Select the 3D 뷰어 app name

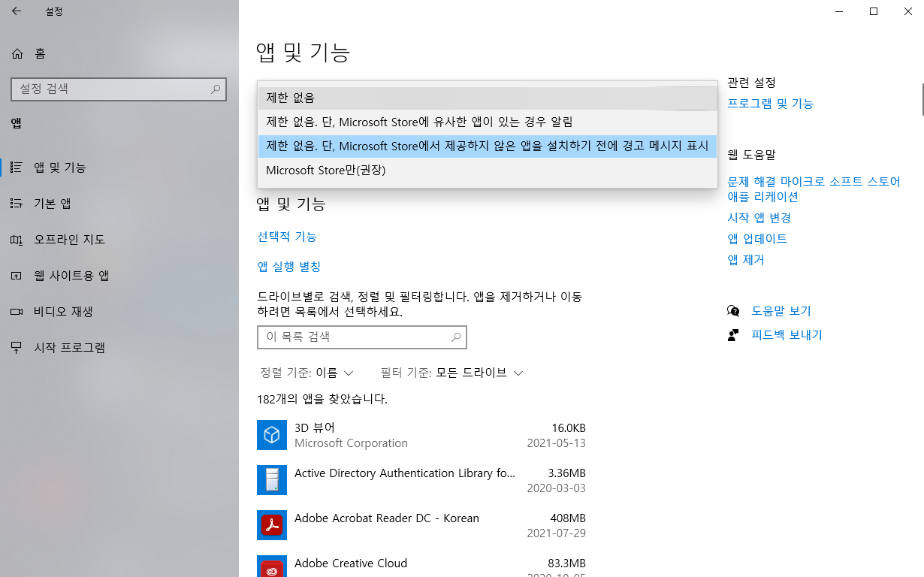pos(315,427)
